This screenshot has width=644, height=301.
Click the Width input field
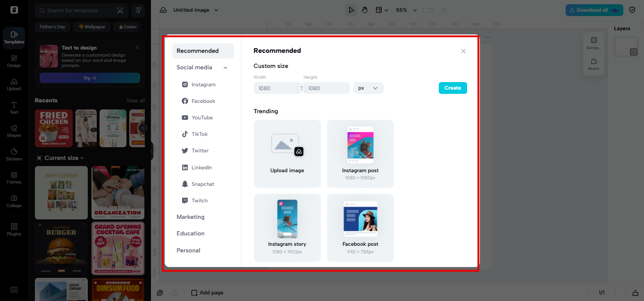click(277, 88)
